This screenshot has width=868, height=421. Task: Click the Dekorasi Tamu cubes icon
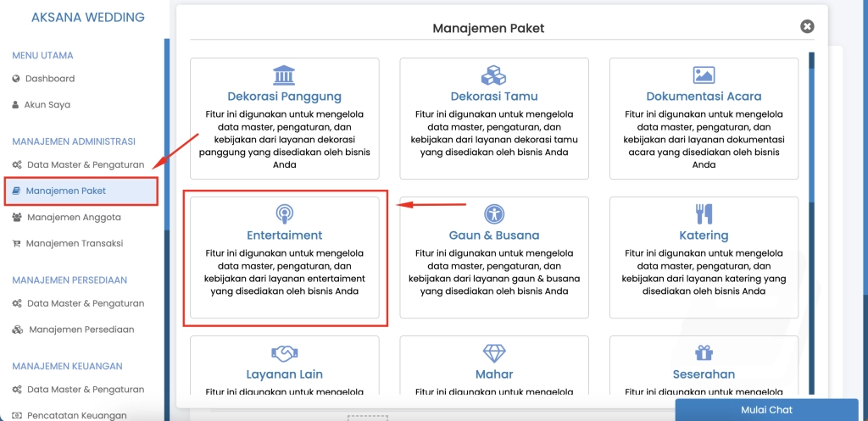pyautogui.click(x=493, y=75)
